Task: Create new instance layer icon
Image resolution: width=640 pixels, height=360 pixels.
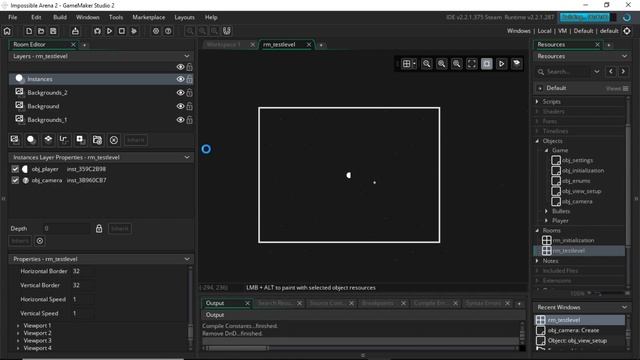Action: [x=31, y=140]
